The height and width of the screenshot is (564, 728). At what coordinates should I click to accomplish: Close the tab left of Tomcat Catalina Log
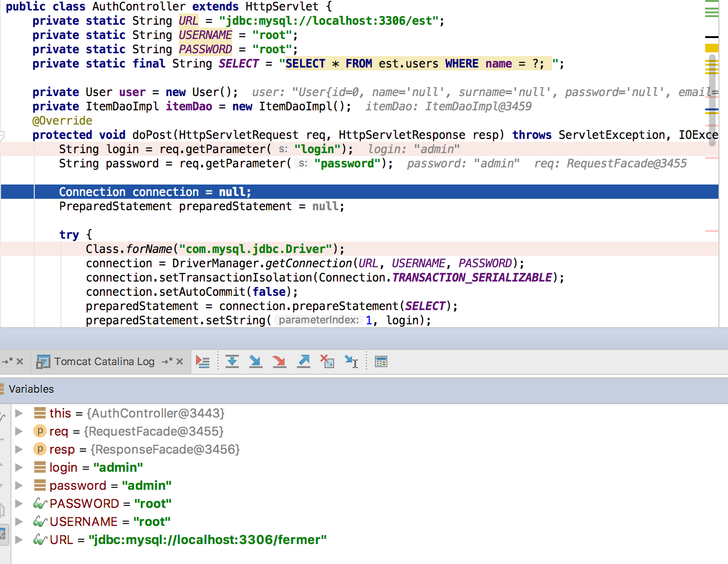click(x=20, y=362)
